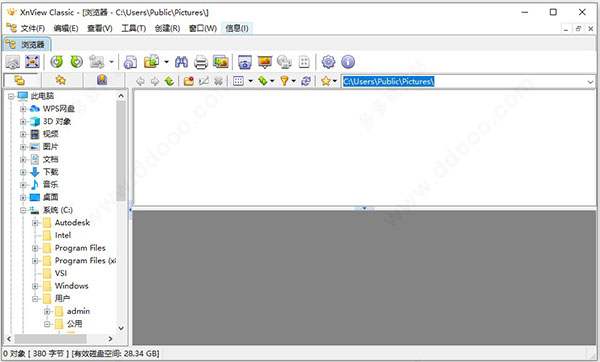Click the Filter funnel icon
The image size is (600, 362).
coord(284,81)
